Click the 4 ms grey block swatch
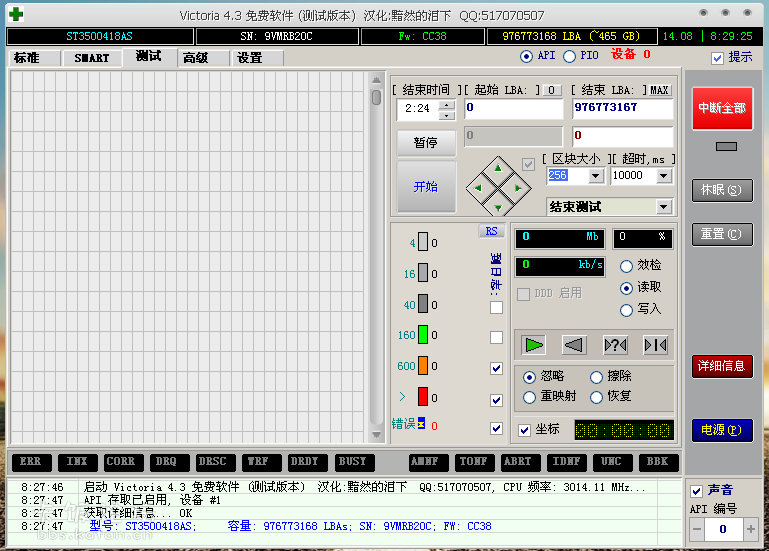The width and height of the screenshot is (769, 551). (423, 242)
